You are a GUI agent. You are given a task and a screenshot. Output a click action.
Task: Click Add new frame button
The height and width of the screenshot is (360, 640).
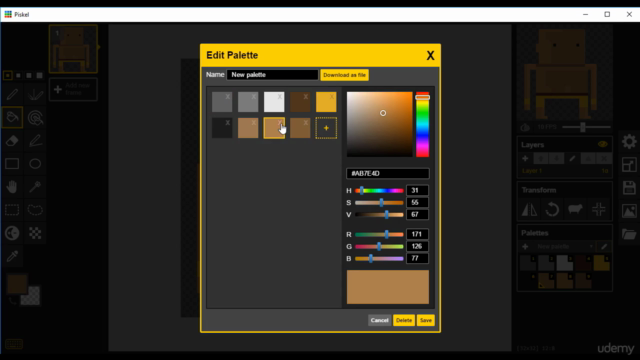[x=73, y=89]
